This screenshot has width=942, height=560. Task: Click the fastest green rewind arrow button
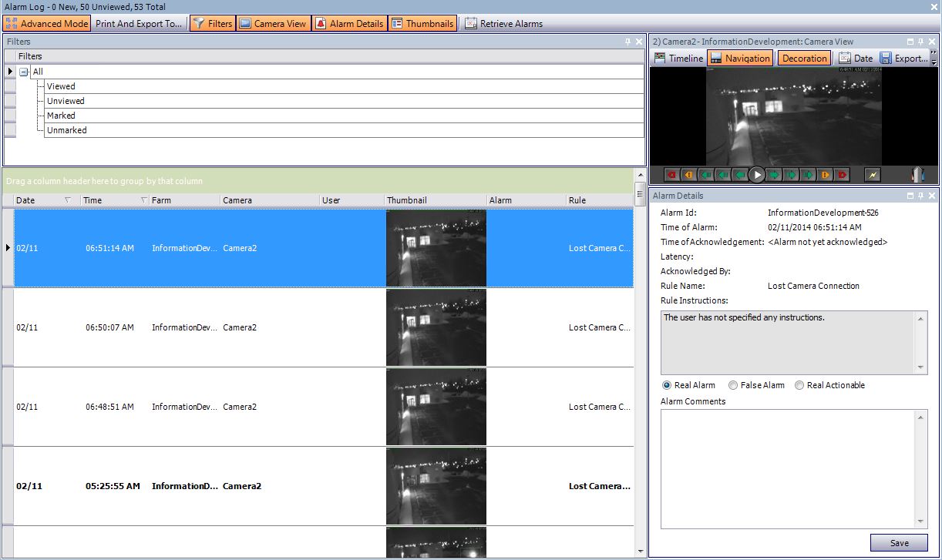[705, 175]
